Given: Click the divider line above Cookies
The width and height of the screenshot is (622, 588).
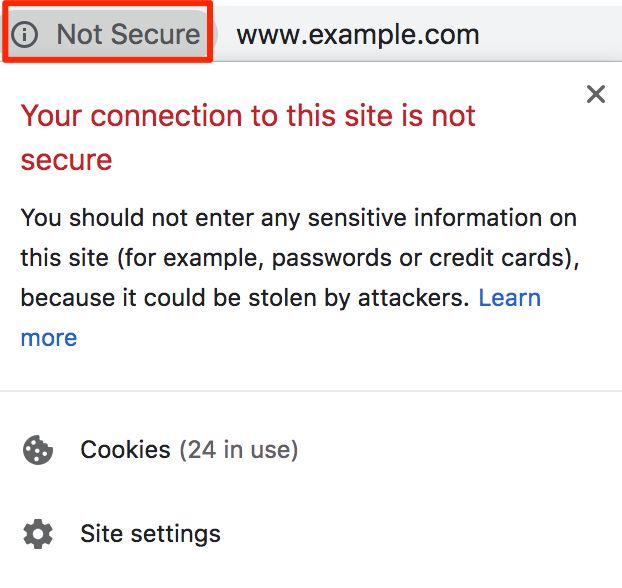Looking at the screenshot, I should pyautogui.click(x=311, y=391).
